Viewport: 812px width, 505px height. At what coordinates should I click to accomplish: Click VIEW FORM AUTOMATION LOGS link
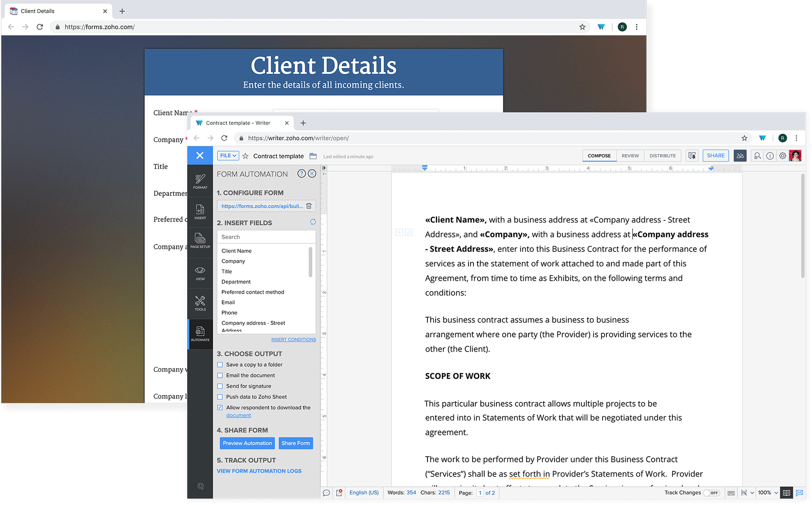pyautogui.click(x=259, y=471)
